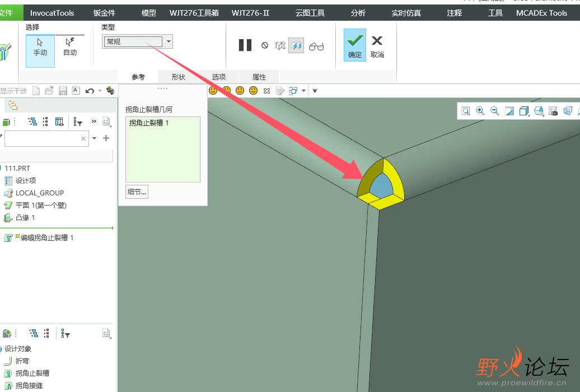
Task: Open the 钣金件 sheet metal ribbon tab
Action: [x=104, y=13]
